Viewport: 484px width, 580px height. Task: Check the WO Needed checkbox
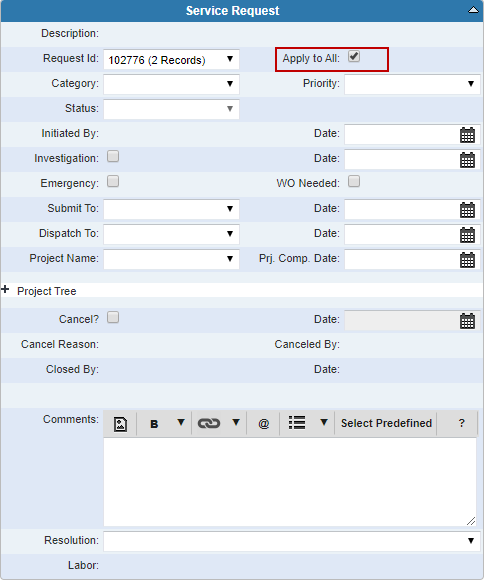pyautogui.click(x=354, y=182)
